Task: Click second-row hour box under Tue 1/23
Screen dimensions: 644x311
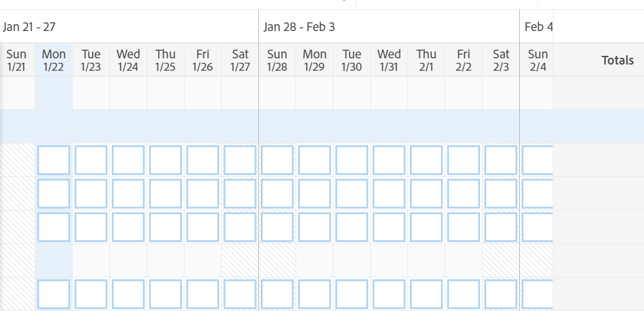Action: pos(91,194)
